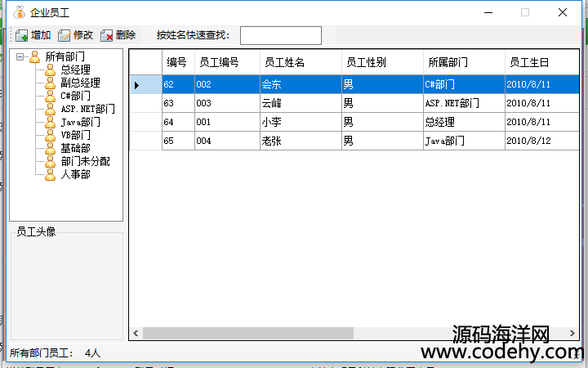Click the 删除 (Delete) toolbar icon
Image resolution: width=588 pixels, height=368 pixels.
pos(107,35)
